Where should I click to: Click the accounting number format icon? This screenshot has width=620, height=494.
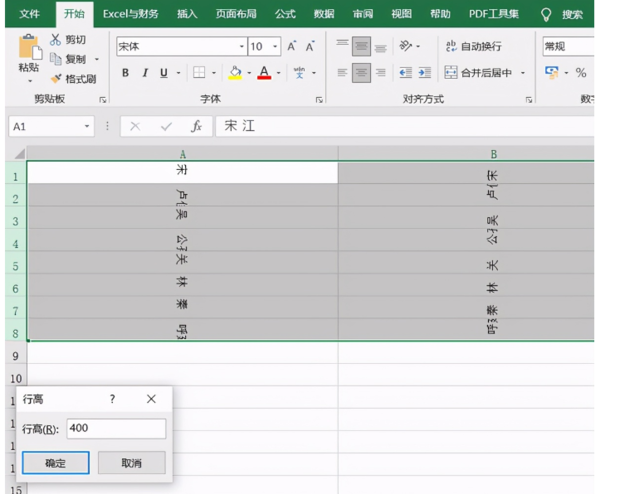[x=552, y=72]
